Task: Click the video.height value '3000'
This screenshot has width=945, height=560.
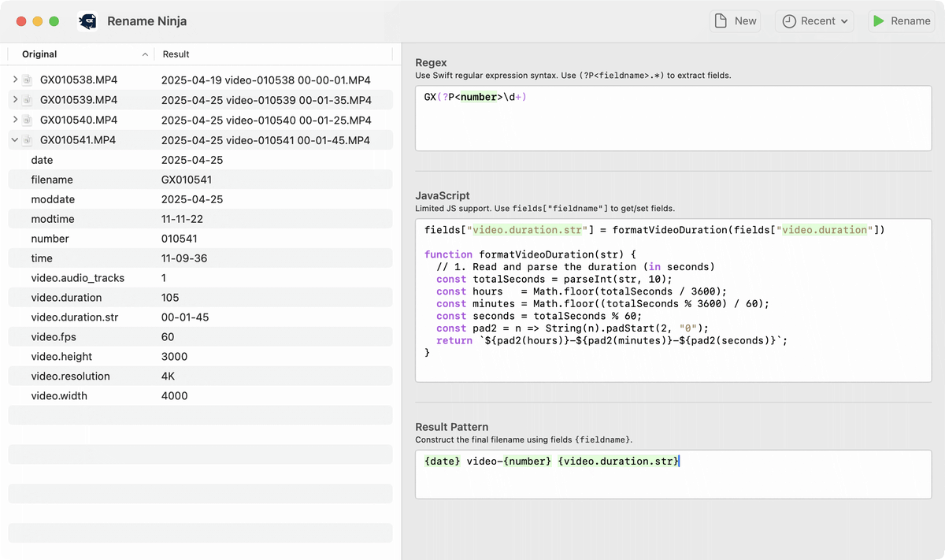Action: (x=175, y=357)
